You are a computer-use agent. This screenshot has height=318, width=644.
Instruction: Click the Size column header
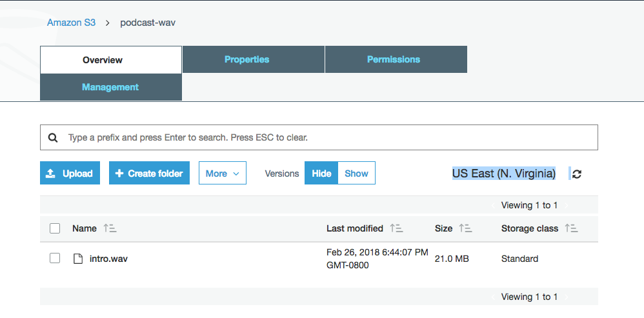443,228
